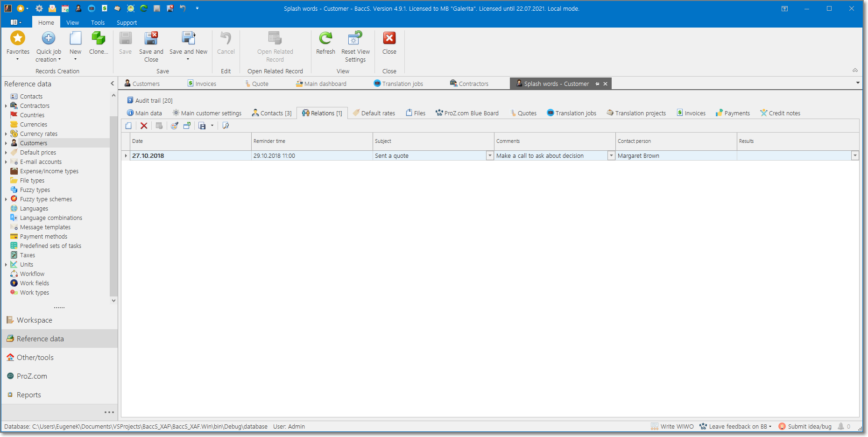Click the date cell 27.10.2018

(x=191, y=156)
